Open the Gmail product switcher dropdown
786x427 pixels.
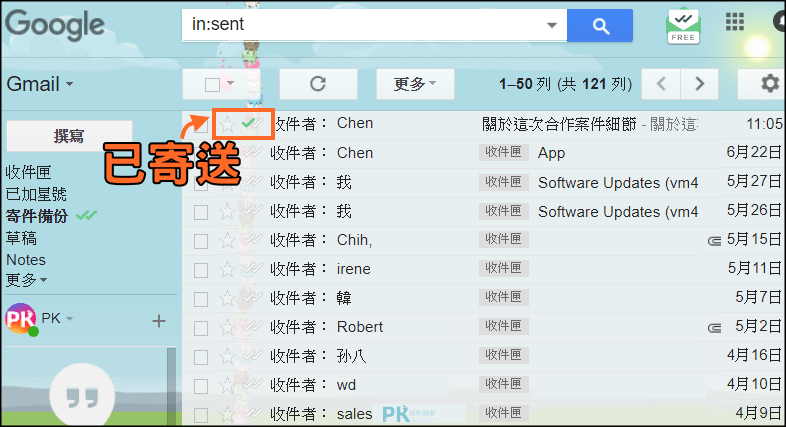point(40,84)
